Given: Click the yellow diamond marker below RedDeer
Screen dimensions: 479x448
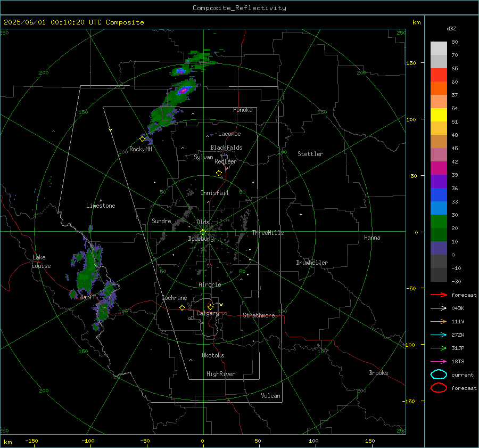Looking at the screenshot, I should click(219, 173).
